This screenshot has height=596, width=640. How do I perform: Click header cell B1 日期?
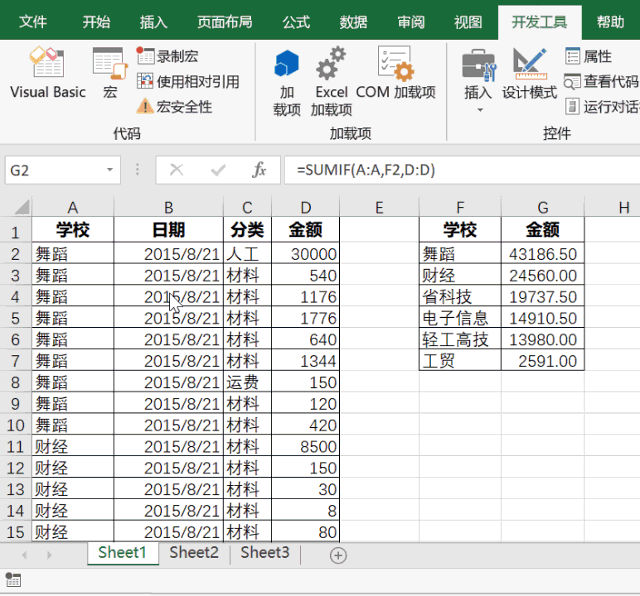point(169,230)
